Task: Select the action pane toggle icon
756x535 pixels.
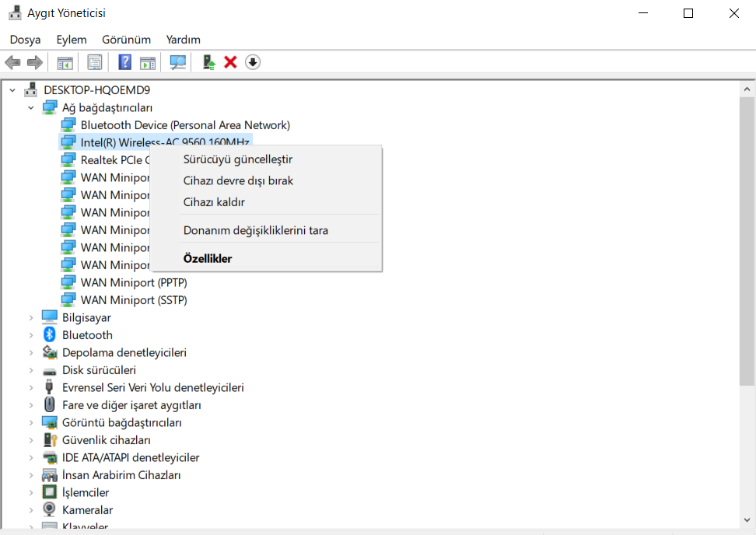Action: click(x=148, y=61)
